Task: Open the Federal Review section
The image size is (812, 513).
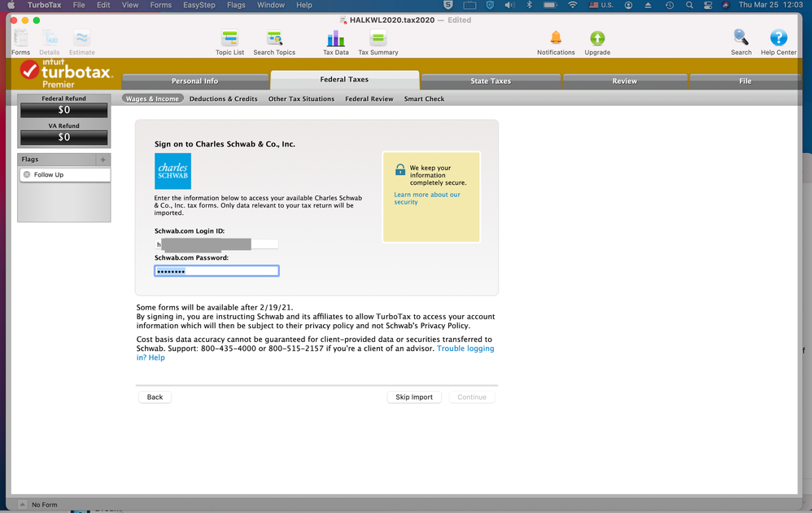Action: 369,99
